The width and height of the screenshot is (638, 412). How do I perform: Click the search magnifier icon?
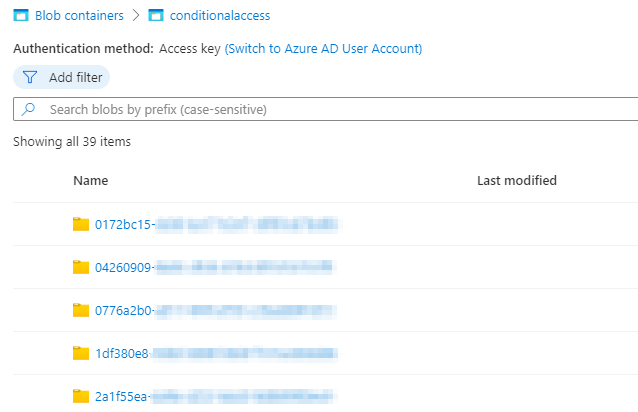[28, 109]
